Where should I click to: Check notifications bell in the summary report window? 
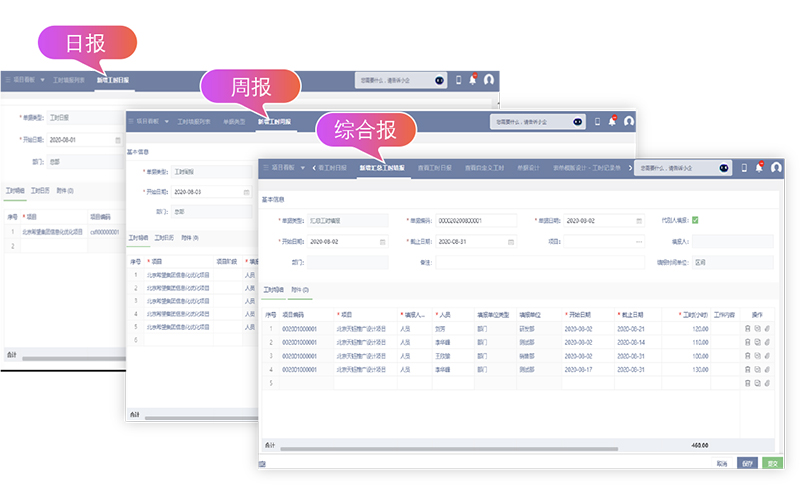[759, 167]
